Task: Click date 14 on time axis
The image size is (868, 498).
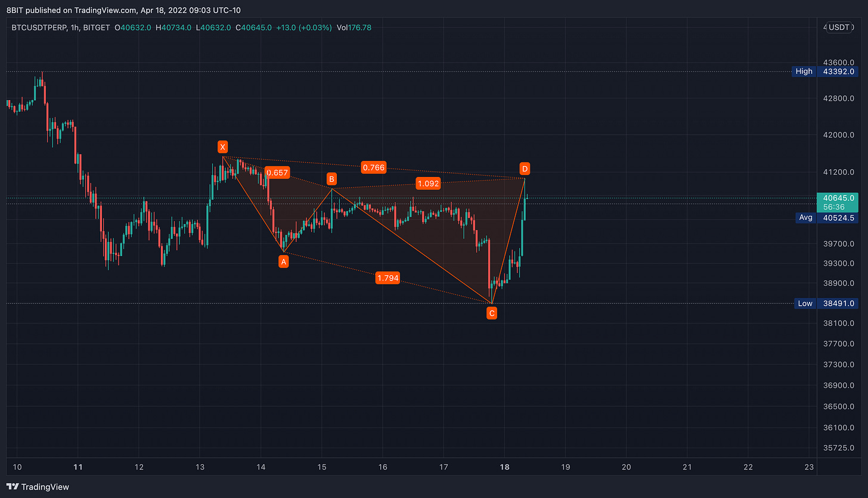Action: pos(261,467)
